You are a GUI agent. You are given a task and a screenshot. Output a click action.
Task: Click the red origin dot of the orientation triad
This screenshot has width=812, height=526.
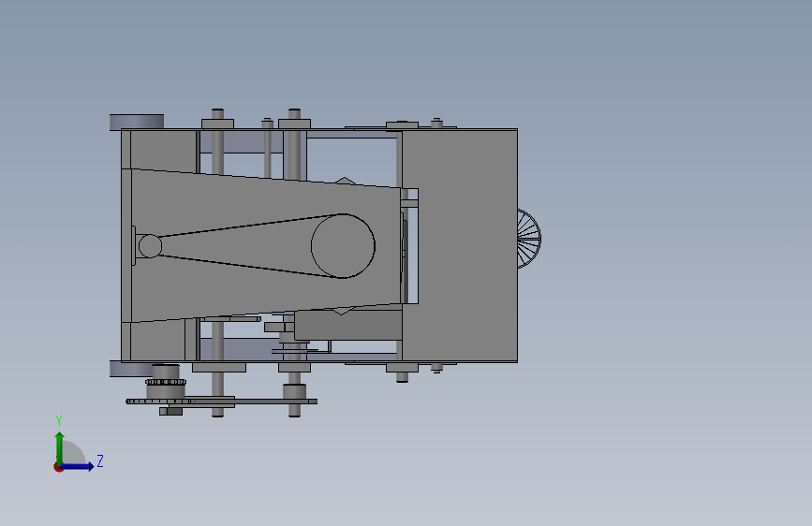pyautogui.click(x=58, y=467)
